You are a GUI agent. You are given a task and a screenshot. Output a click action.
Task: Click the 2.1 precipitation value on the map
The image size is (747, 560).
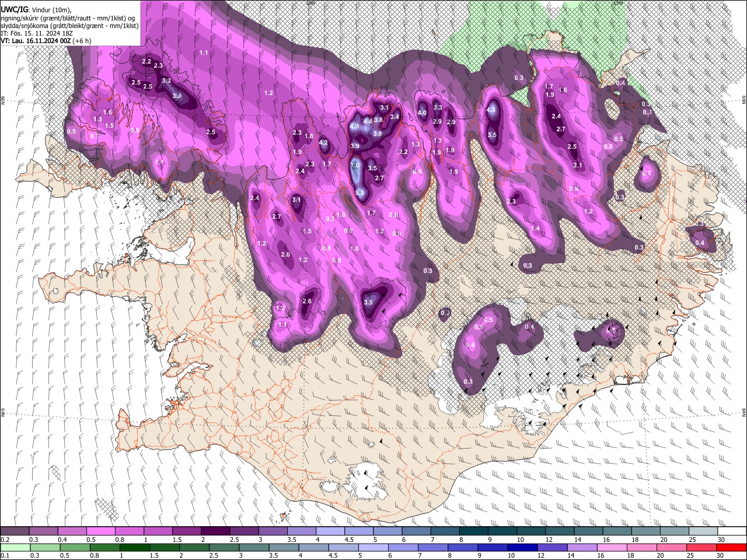578,166
